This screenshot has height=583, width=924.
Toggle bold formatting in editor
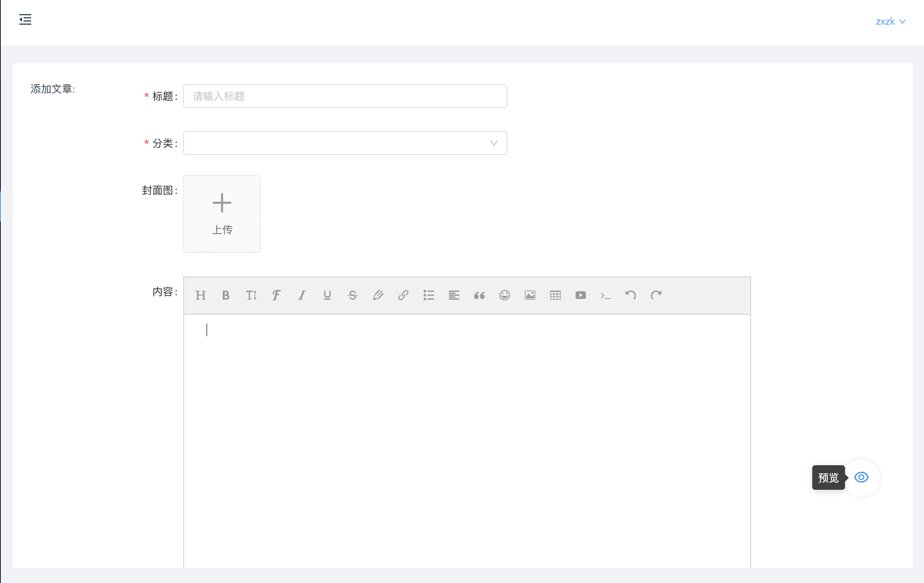coord(226,295)
